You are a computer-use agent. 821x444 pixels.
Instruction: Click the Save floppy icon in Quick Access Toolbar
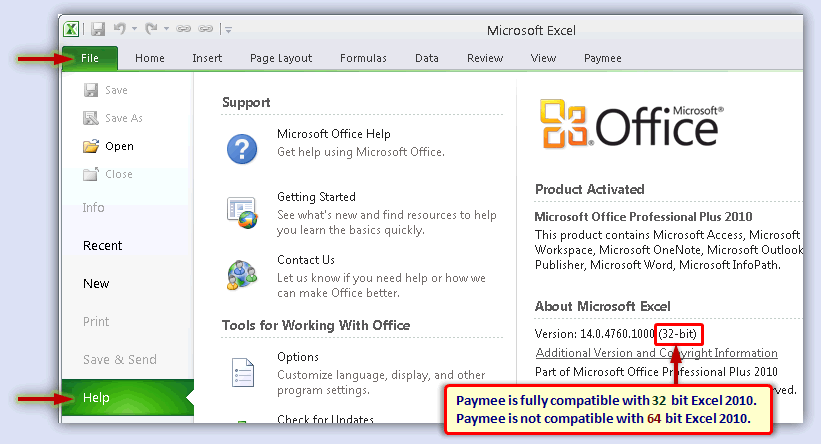[x=98, y=29]
